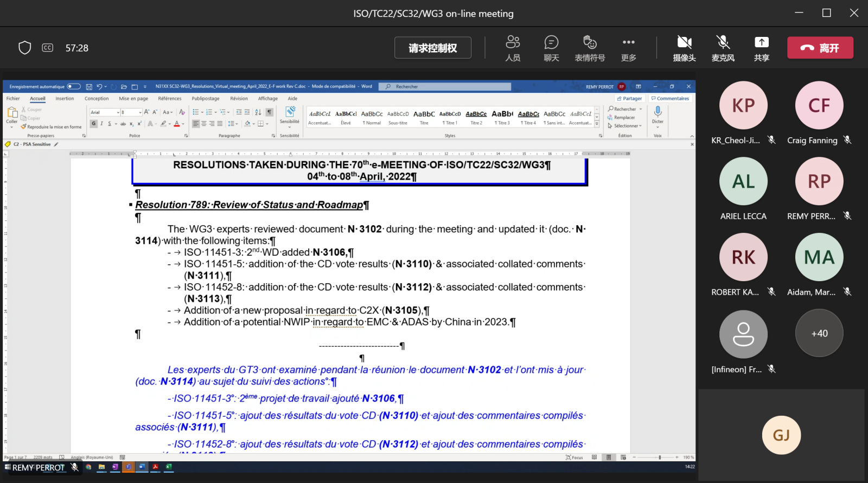Click the 请求控制权 request control button
This screenshot has height=483, width=868.
(432, 48)
